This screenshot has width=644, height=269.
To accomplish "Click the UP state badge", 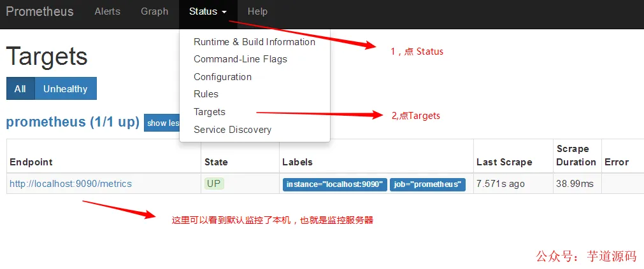I will click(214, 183).
